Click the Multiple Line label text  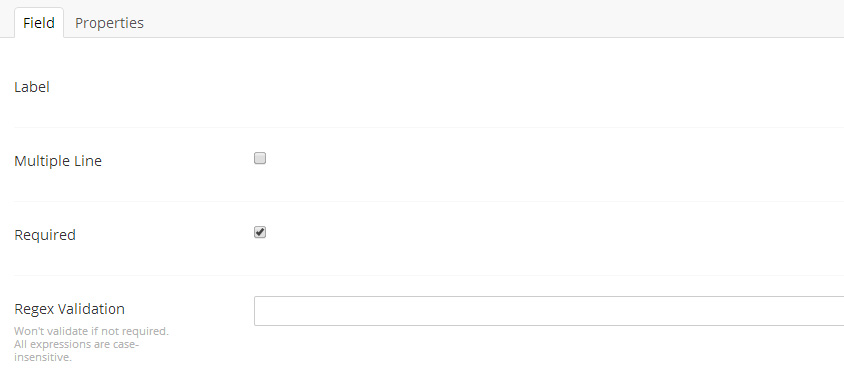pos(58,161)
